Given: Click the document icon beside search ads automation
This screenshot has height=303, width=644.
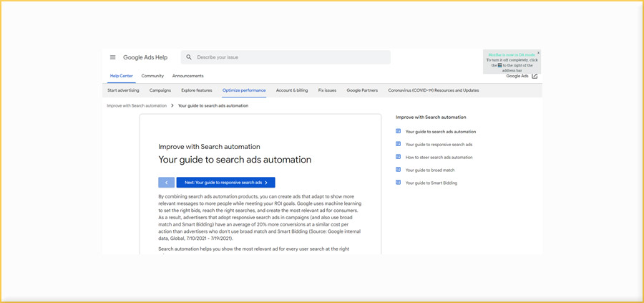Looking at the screenshot, I should [x=398, y=131].
